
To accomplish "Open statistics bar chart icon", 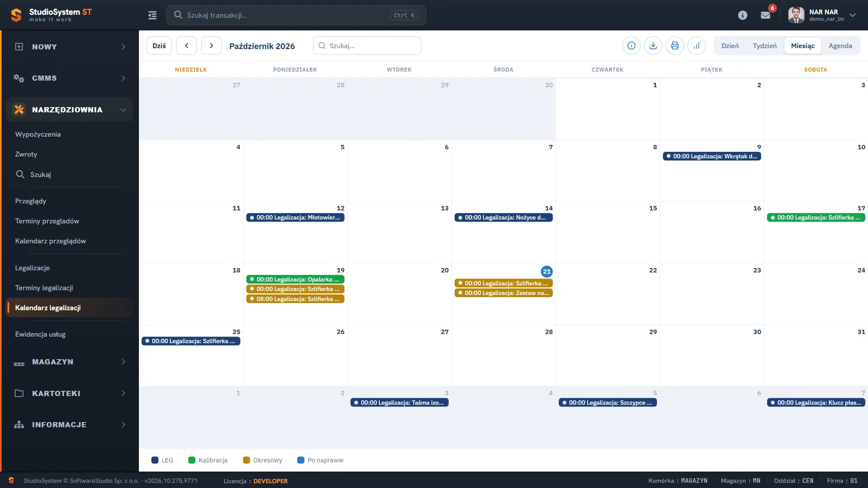I will [697, 46].
